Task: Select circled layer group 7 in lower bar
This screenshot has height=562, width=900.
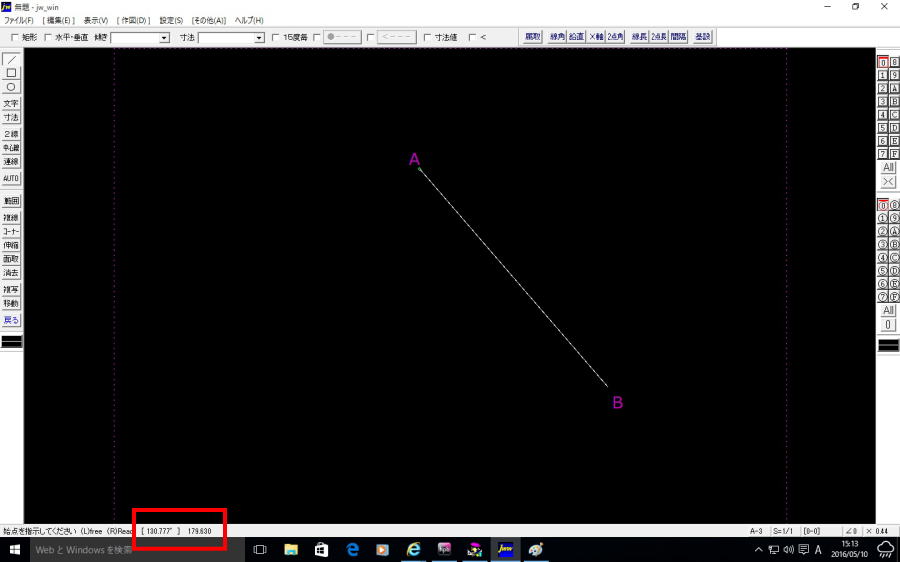Action: 883,297
